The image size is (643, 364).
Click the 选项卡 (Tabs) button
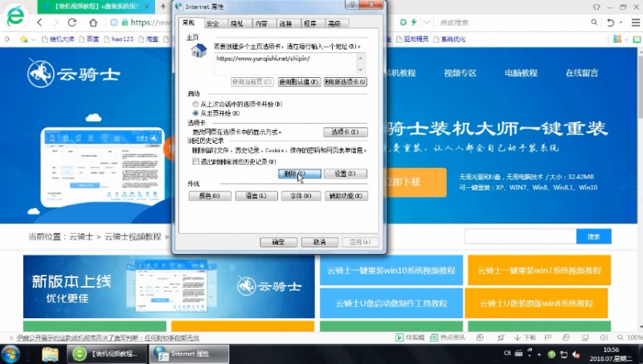[x=346, y=132]
